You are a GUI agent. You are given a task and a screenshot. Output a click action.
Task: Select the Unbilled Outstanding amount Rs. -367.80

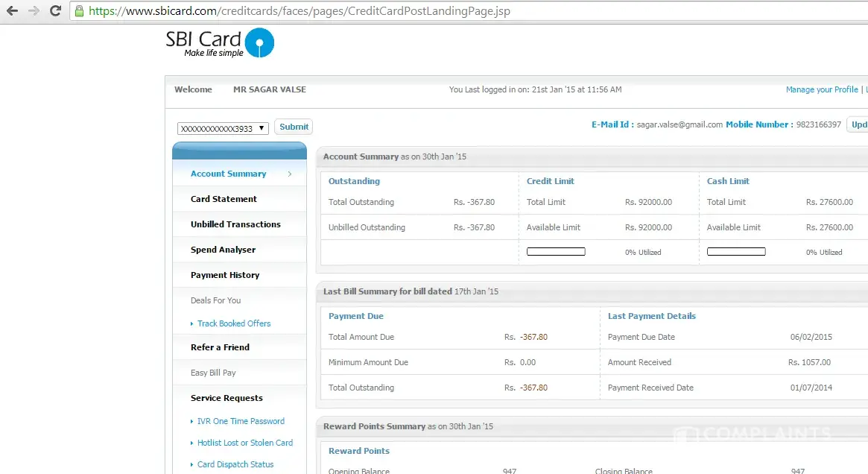click(x=474, y=227)
